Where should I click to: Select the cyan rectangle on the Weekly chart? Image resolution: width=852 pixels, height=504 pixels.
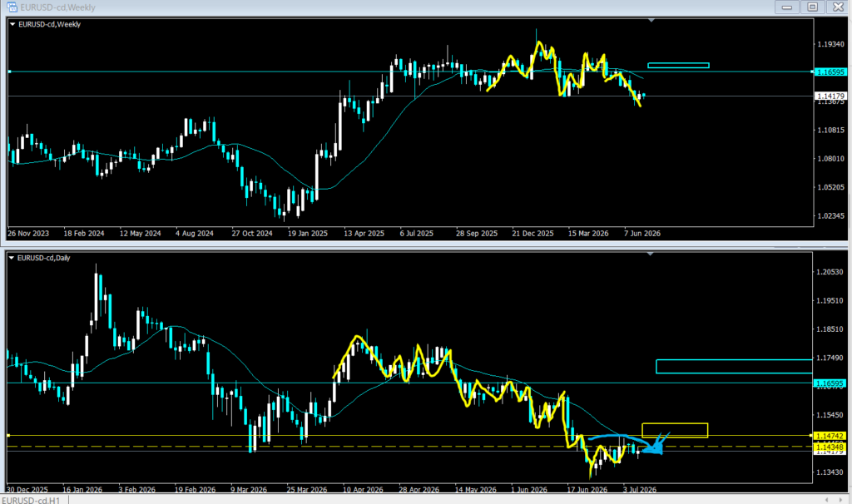click(x=678, y=66)
